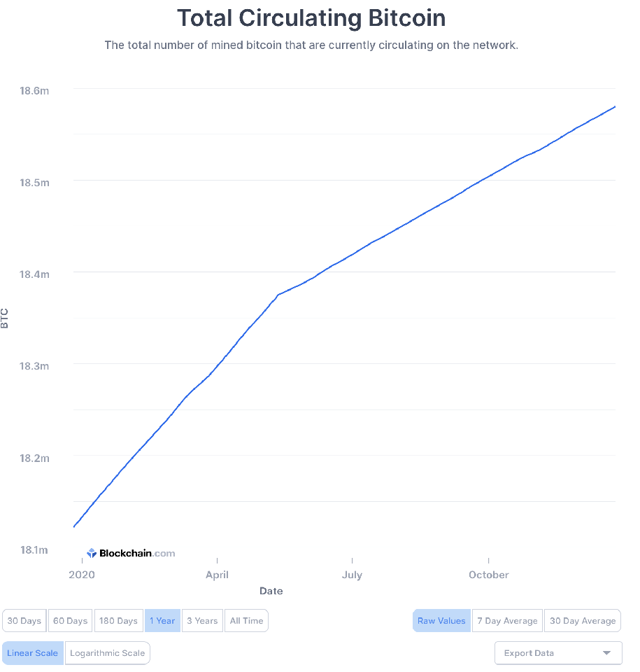Switch to the 60 Days range
The width and height of the screenshot is (640, 672).
tap(71, 621)
